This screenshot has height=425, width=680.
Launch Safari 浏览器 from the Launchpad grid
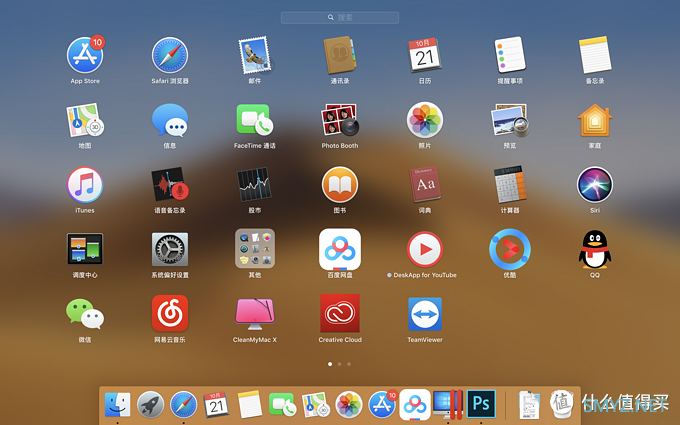point(170,56)
